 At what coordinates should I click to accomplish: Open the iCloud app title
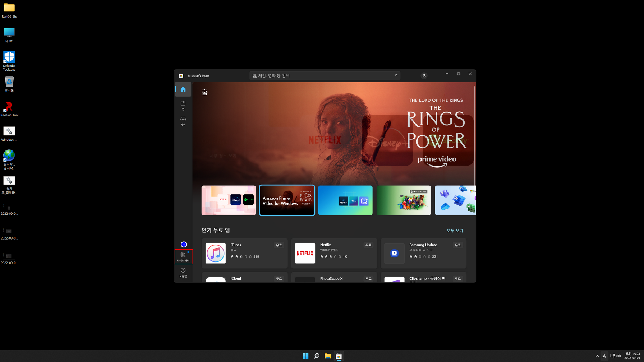pos(236,279)
